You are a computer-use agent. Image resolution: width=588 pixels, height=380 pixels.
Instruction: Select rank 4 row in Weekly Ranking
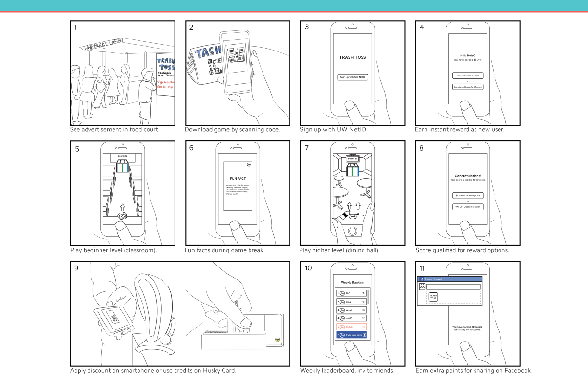[351, 318]
